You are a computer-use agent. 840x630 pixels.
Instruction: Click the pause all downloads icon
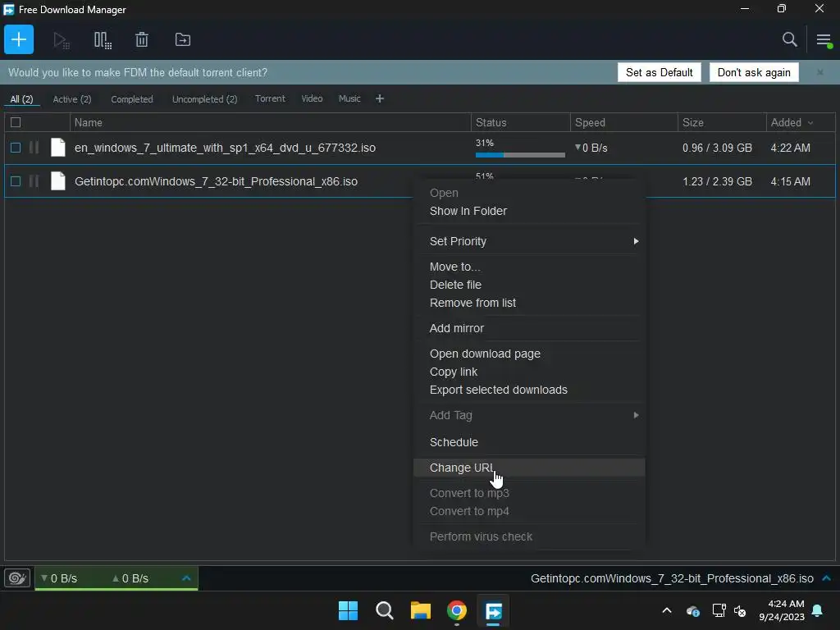click(x=103, y=40)
